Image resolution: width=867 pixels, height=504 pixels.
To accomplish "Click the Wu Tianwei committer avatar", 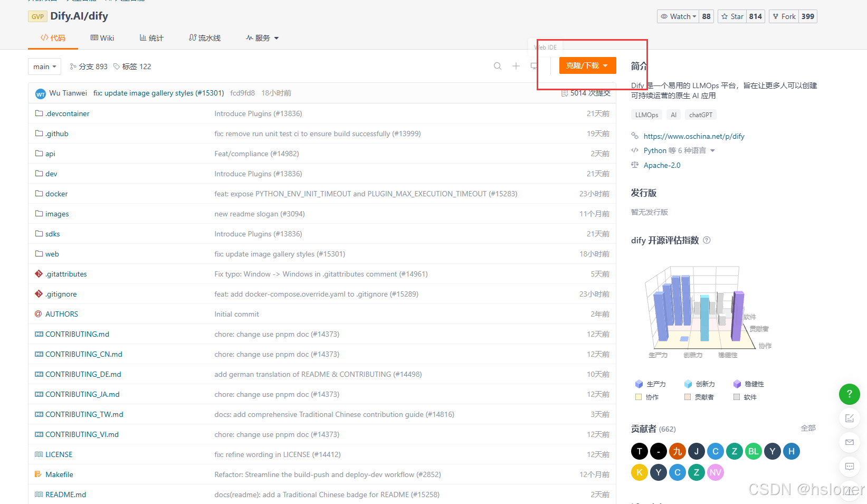I will click(41, 94).
